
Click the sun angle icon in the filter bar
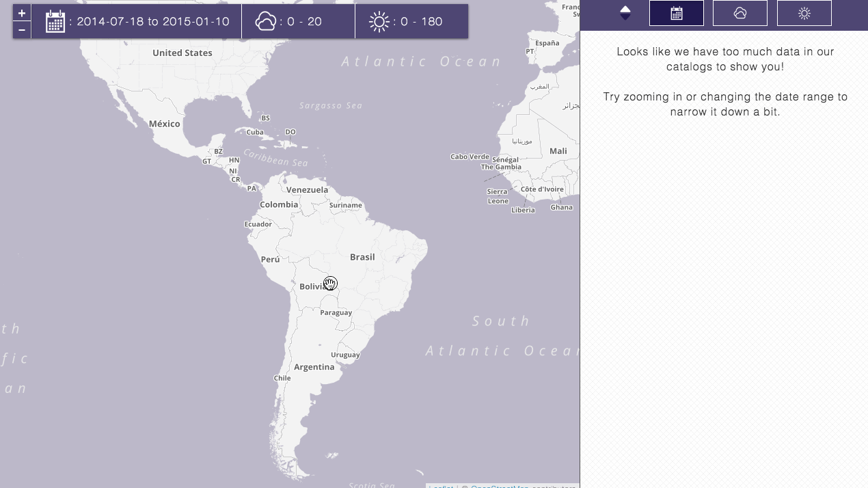(379, 22)
